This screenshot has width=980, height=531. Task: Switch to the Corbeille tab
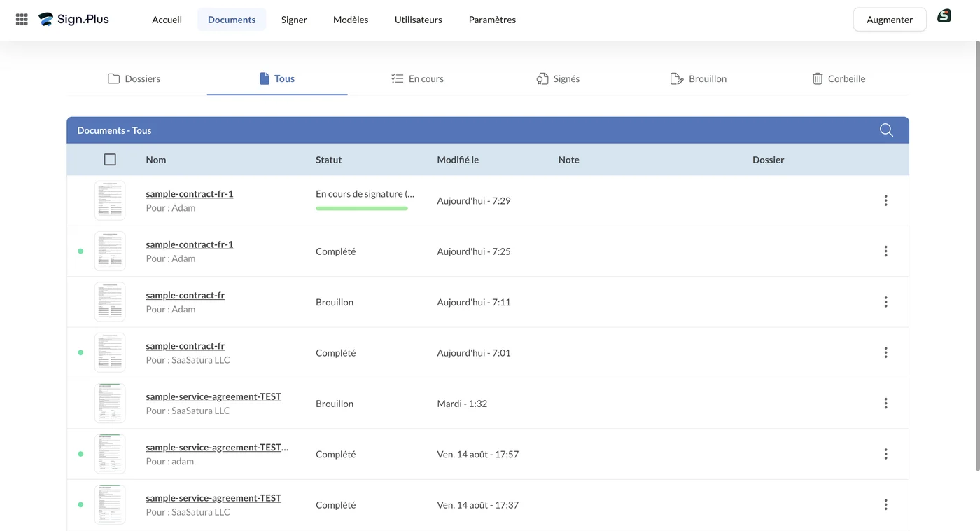[839, 78]
